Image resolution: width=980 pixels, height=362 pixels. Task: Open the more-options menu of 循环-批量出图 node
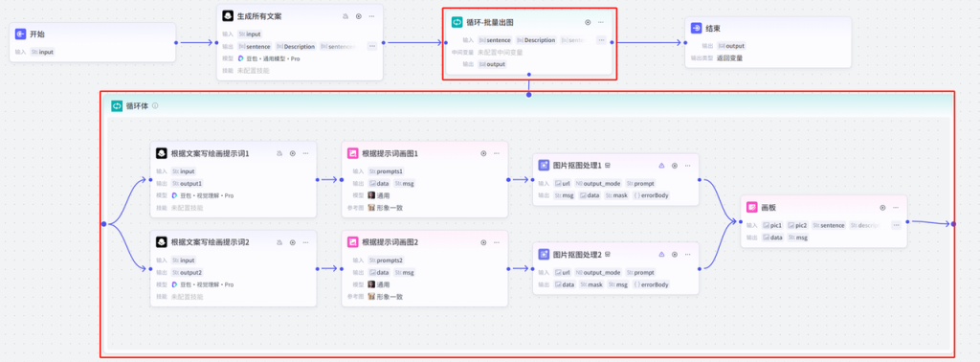(601, 23)
